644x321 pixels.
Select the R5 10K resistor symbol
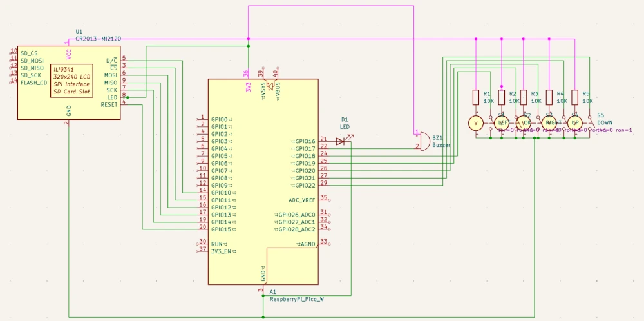575,97
